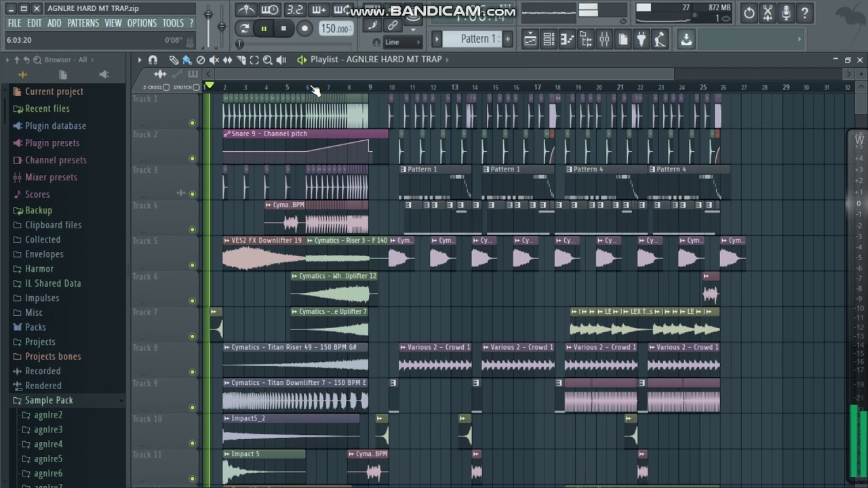
Task: Open the Tempo tapper icon
Action: pos(659,39)
